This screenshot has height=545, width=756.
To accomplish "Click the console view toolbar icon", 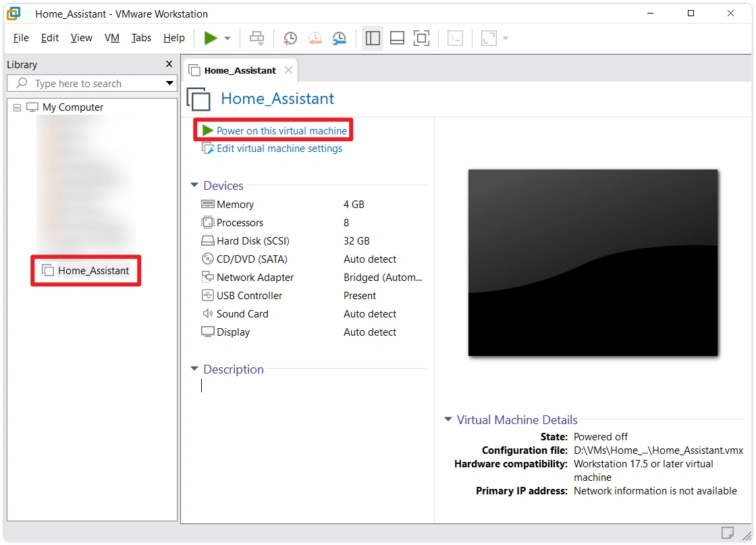I will click(455, 38).
